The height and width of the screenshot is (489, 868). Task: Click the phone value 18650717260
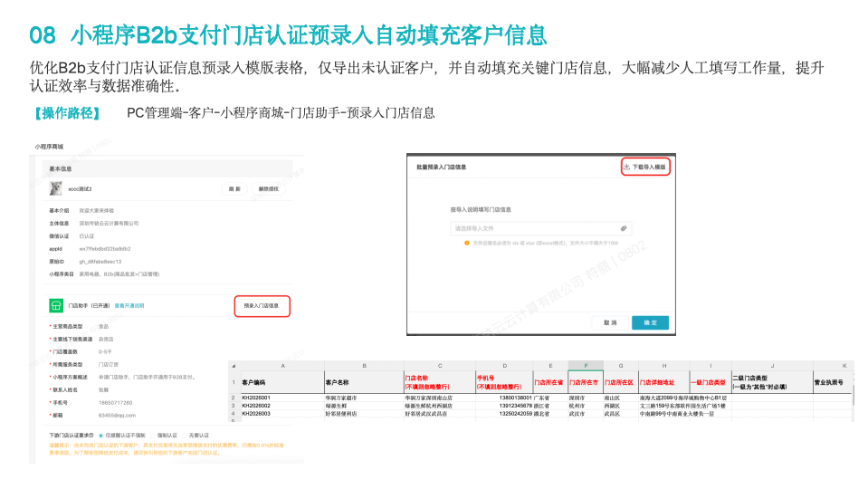pyautogui.click(x=116, y=403)
